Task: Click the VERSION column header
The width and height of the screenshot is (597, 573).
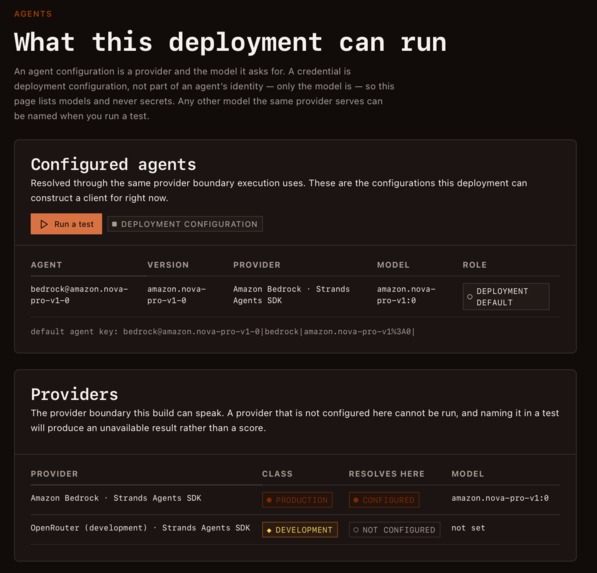Action: click(168, 265)
